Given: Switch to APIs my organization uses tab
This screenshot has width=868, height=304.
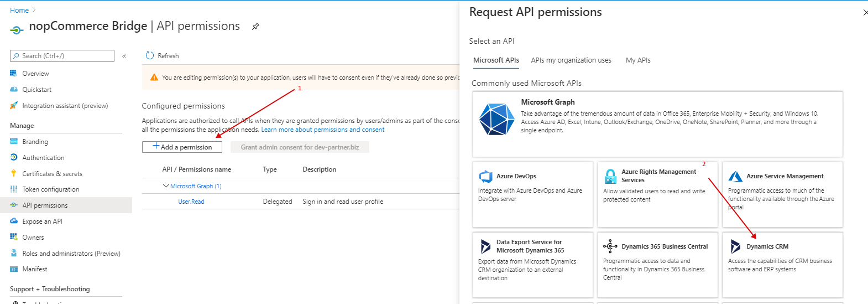Looking at the screenshot, I should coord(571,60).
